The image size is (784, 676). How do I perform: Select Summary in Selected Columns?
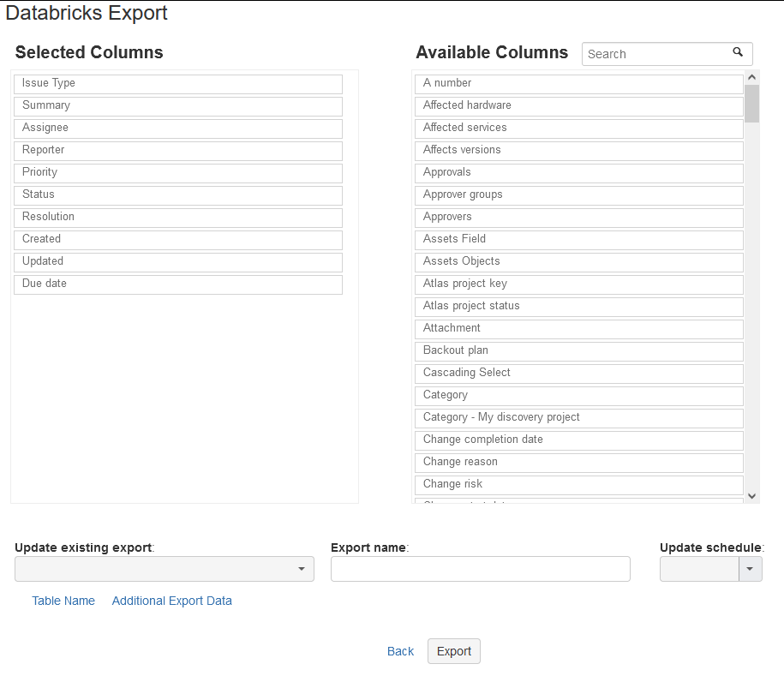click(x=178, y=106)
